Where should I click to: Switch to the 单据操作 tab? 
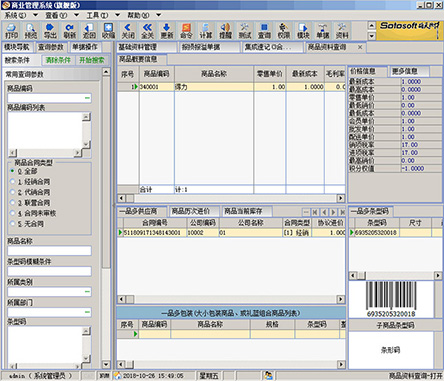pyautogui.click(x=85, y=47)
